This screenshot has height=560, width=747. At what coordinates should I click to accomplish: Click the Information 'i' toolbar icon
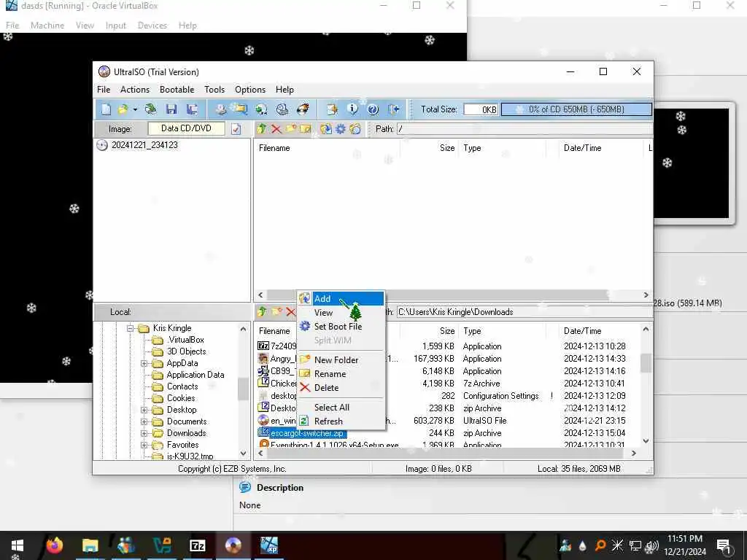pos(352,109)
